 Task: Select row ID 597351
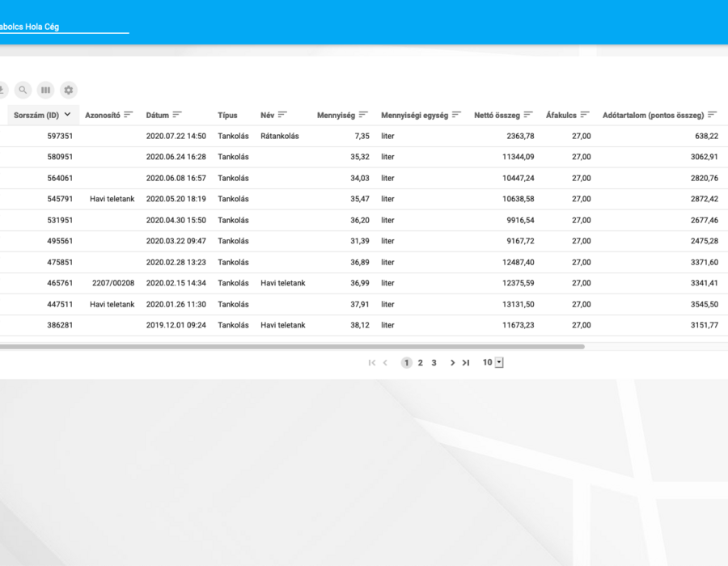coord(60,136)
